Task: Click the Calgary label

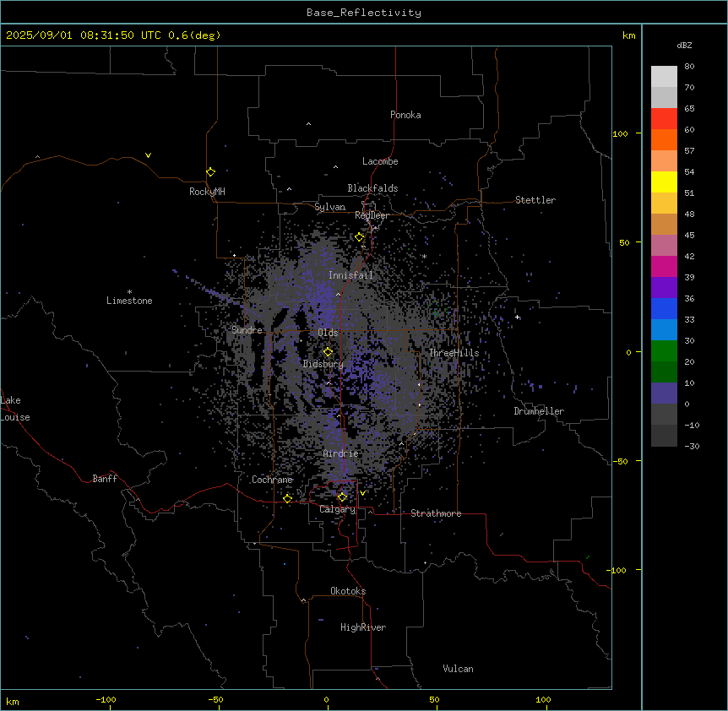Action: (x=338, y=509)
